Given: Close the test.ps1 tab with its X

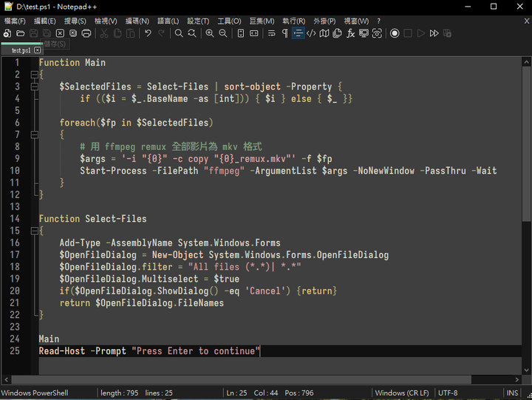Looking at the screenshot, I should click(x=38, y=50).
